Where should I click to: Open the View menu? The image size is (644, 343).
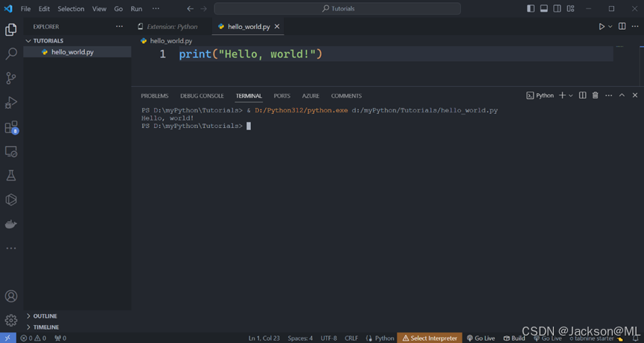point(99,9)
